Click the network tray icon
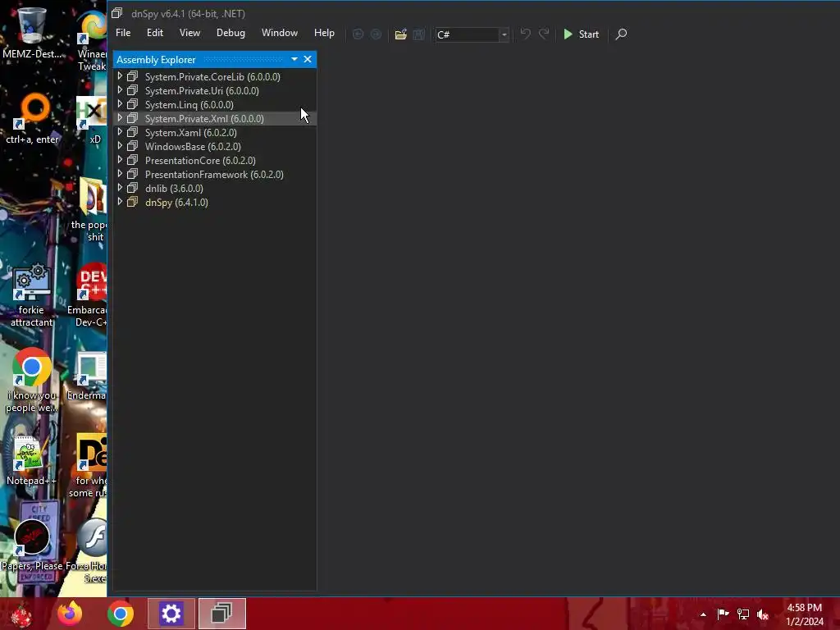The image size is (840, 630). (743, 614)
